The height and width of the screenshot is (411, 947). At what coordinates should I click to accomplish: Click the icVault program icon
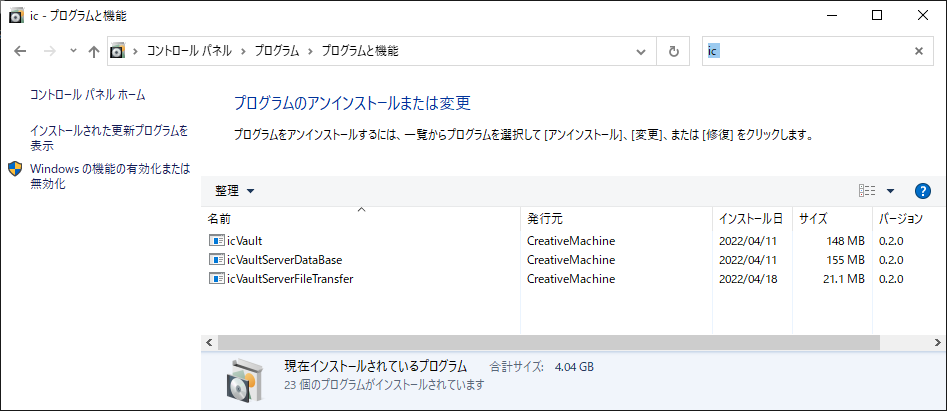point(216,241)
